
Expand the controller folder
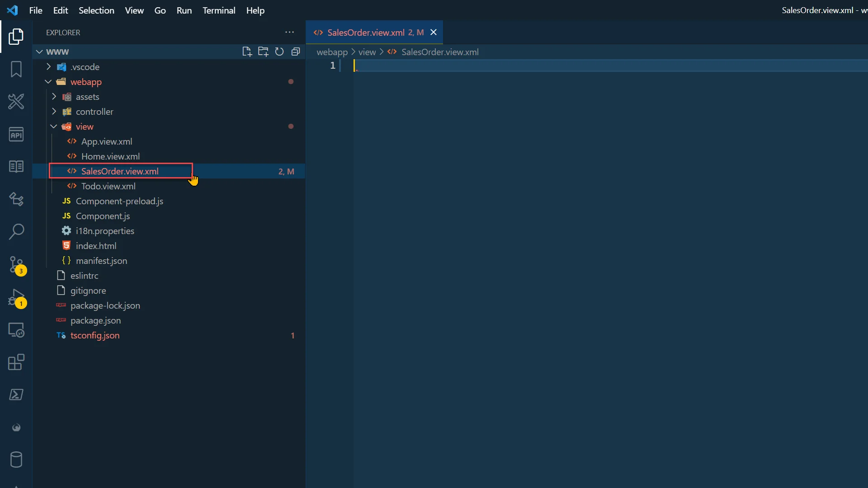[x=94, y=112]
